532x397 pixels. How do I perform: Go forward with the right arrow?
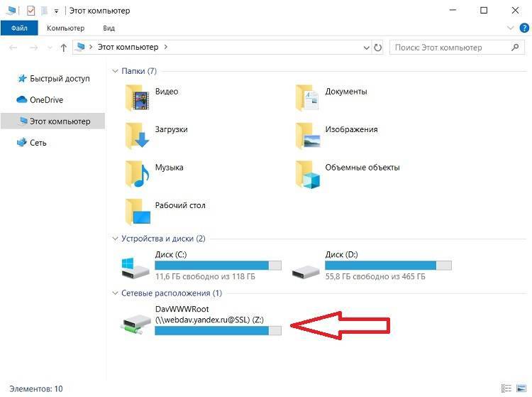[x=33, y=48]
